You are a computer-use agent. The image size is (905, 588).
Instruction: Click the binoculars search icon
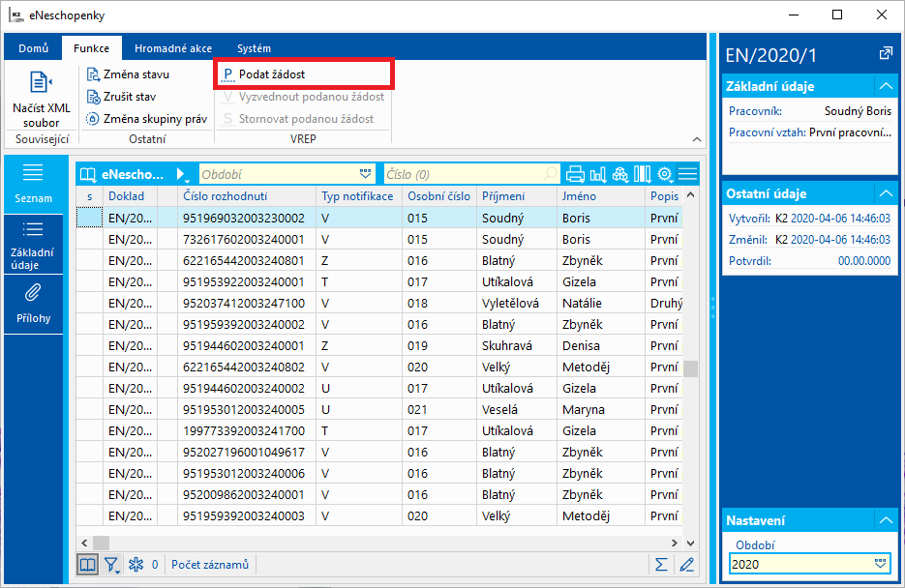(x=620, y=174)
